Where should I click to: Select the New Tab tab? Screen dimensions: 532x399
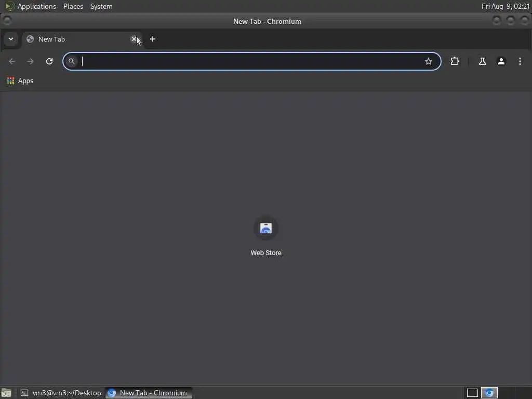(82, 39)
